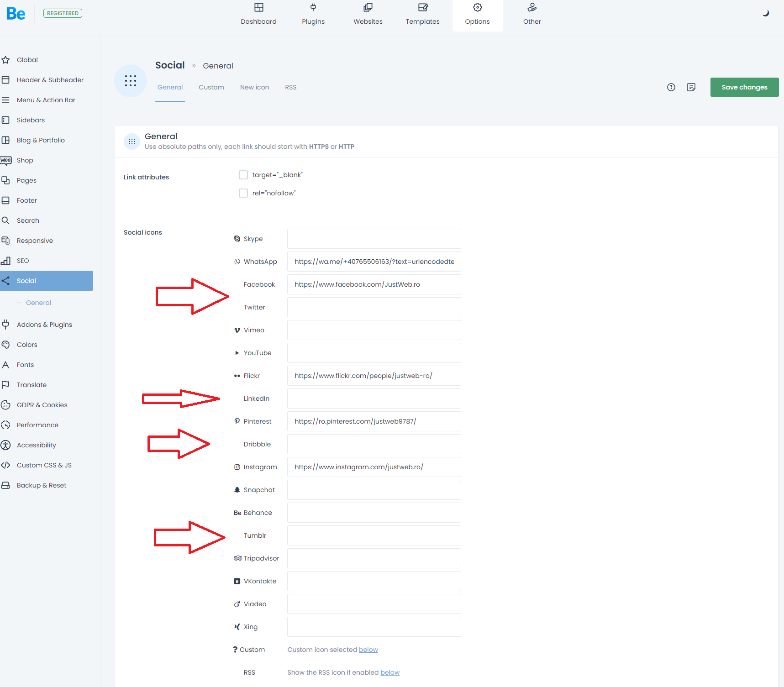Edit the Flickr URL field
This screenshot has width=784, height=687.
tap(374, 376)
